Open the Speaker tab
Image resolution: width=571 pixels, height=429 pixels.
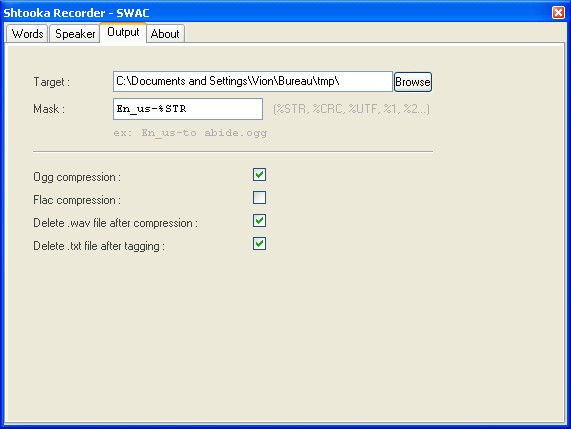coord(75,34)
